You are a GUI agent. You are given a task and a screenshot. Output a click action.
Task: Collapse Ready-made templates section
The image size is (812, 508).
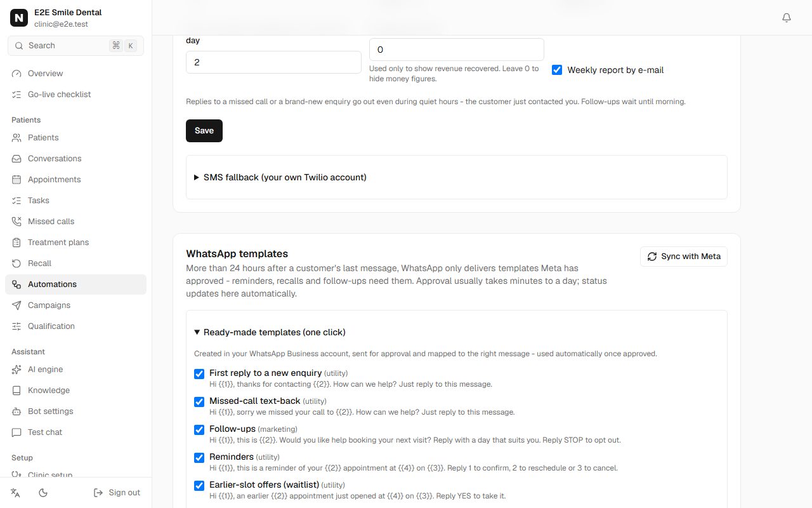tap(270, 332)
